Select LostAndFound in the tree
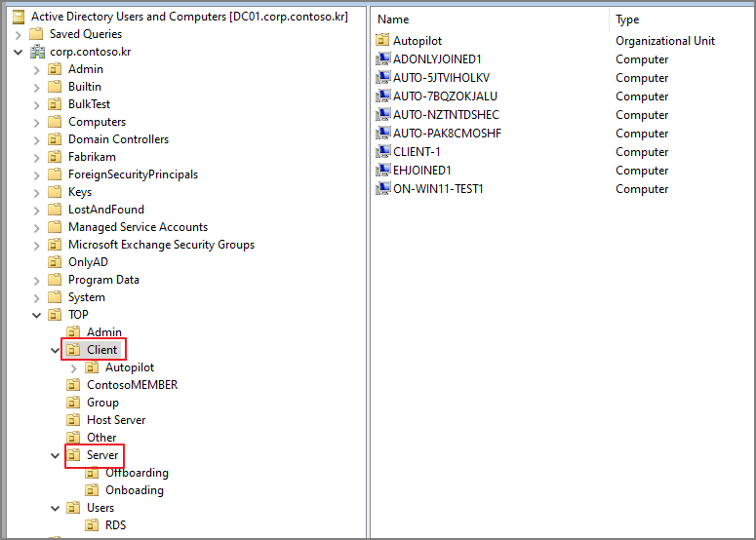 [x=106, y=210]
